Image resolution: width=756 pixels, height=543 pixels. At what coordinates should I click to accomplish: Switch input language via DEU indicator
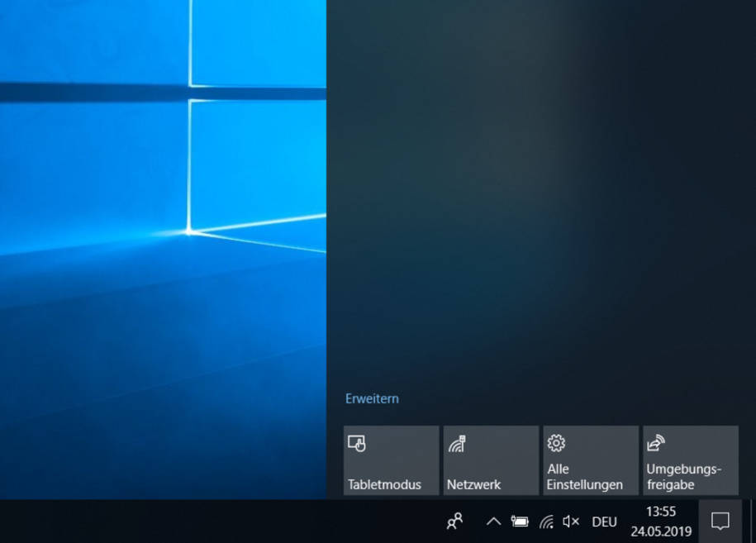coord(604,522)
